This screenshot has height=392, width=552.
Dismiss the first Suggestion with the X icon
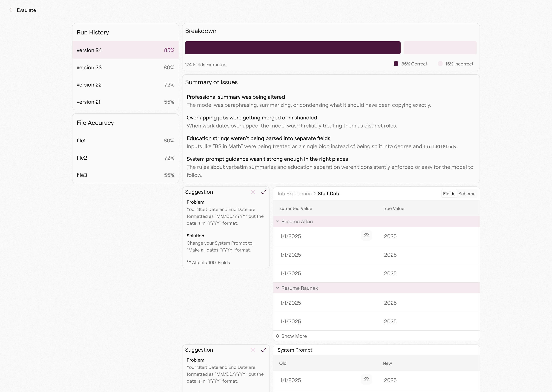click(253, 192)
